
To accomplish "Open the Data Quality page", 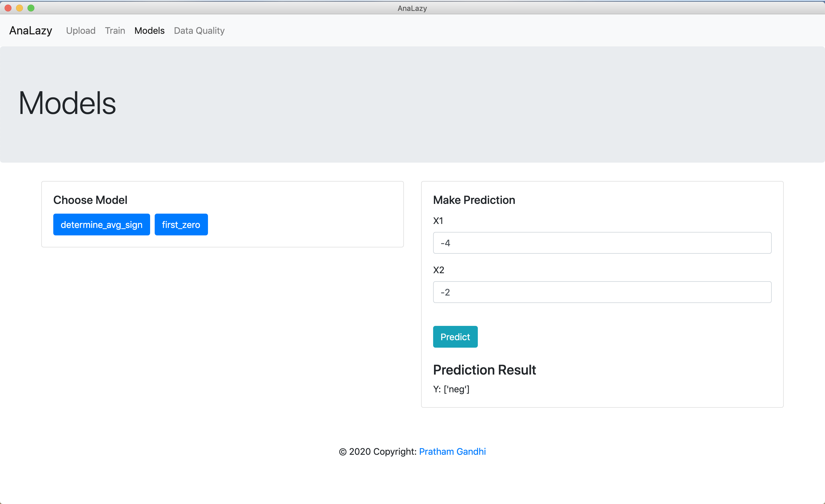I will click(199, 30).
